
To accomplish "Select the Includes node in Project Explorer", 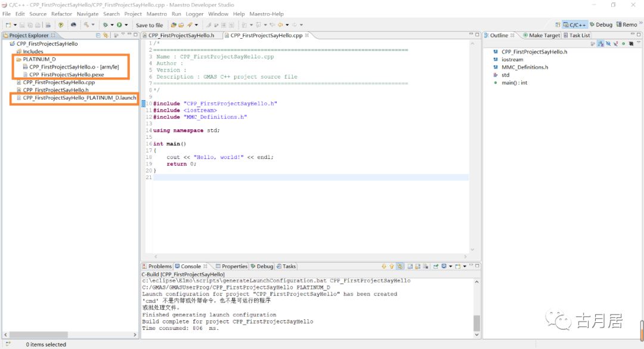I will 33,51.
